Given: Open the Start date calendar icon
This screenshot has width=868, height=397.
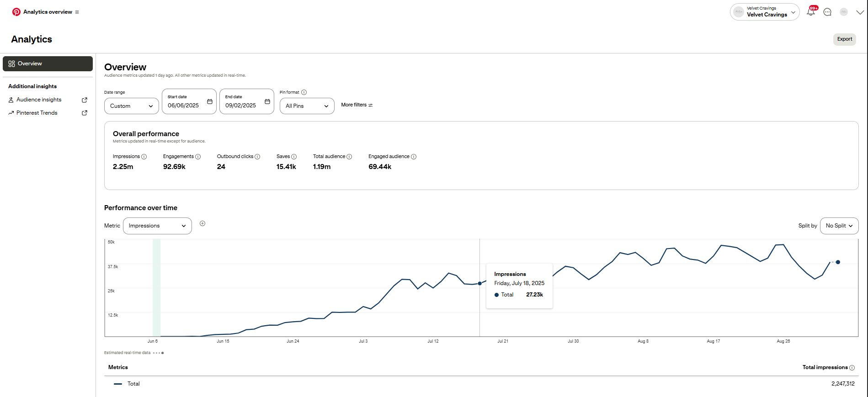Looking at the screenshot, I should tap(210, 101).
